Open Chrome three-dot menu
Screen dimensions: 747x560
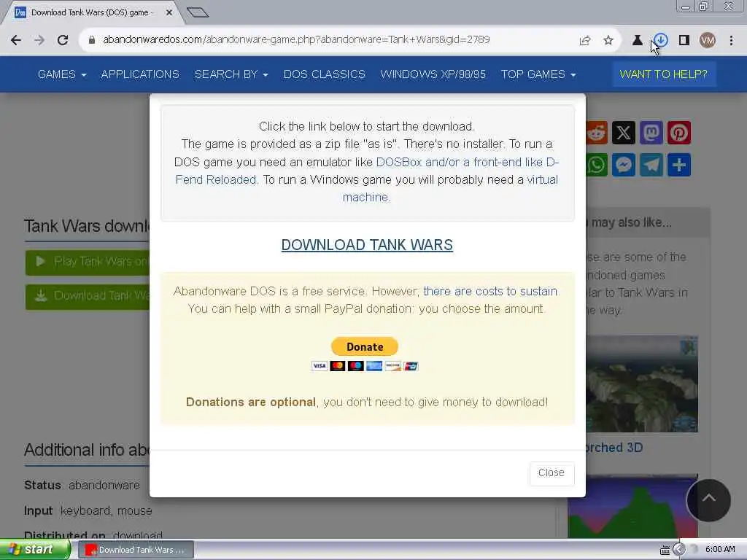[731, 41]
